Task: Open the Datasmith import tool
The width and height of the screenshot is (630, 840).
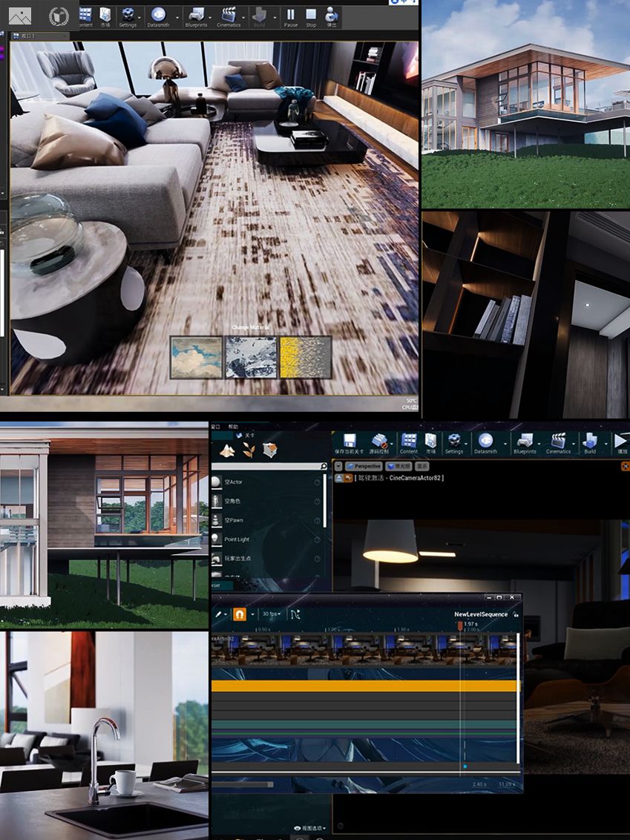Action: coord(159,15)
